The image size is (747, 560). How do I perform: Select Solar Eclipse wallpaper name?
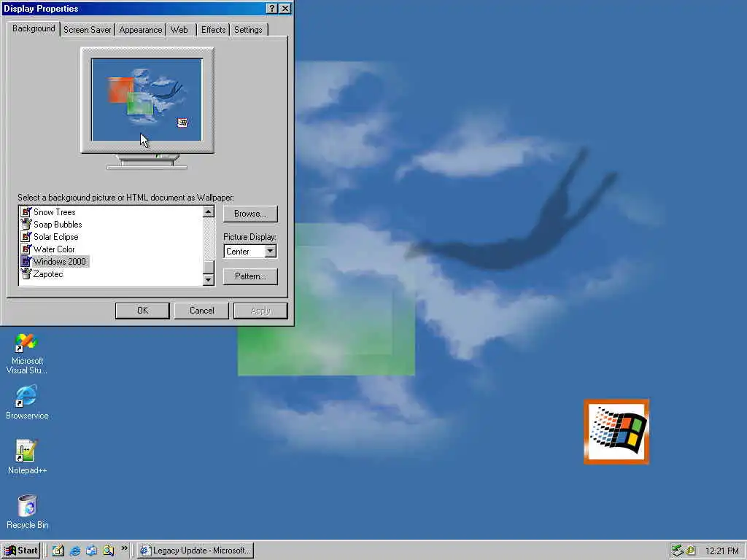[x=55, y=237]
